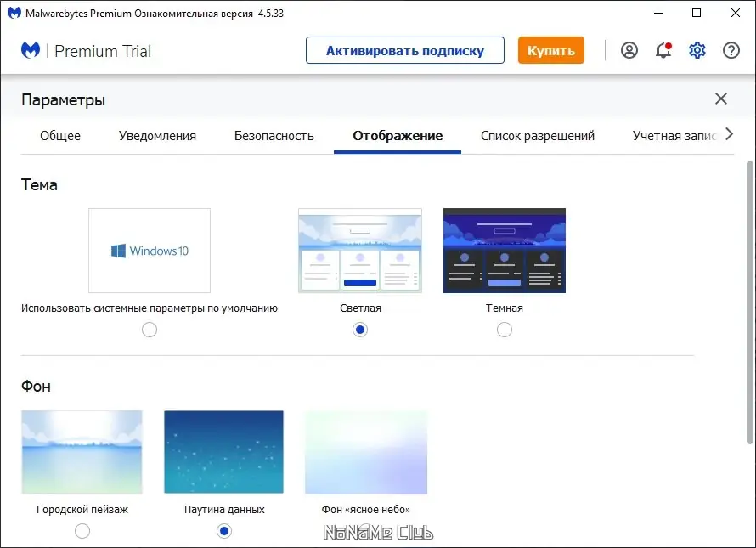Click Активировать подписку button
This screenshot has width=756, height=548.
[x=405, y=50]
